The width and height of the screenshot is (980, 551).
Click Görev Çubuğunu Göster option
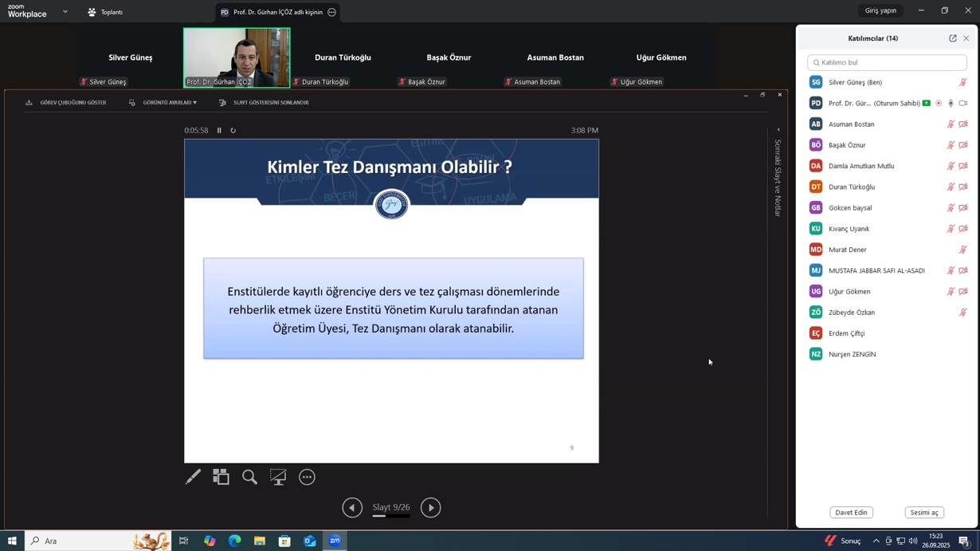pos(66,103)
